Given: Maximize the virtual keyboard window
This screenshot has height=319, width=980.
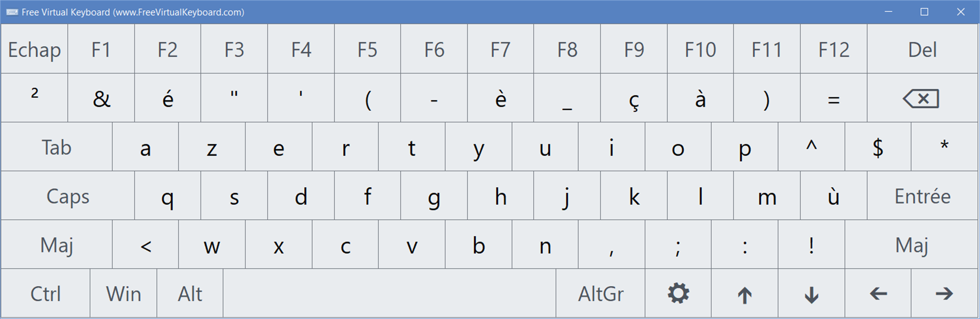Looking at the screenshot, I should [x=924, y=12].
